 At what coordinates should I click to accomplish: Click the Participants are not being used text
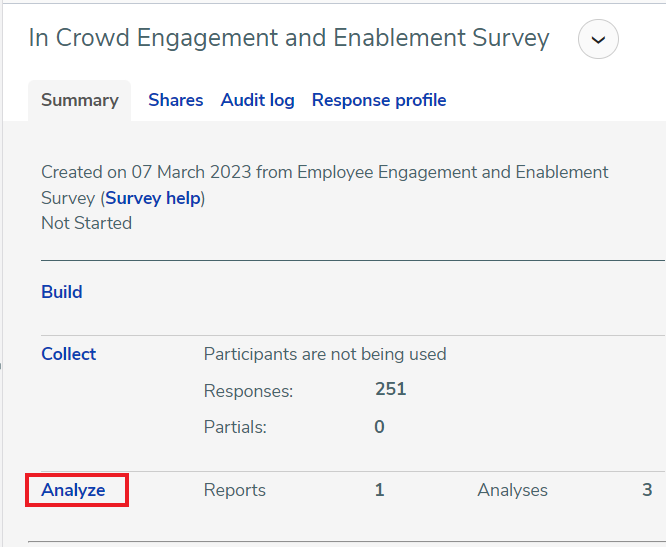click(x=325, y=354)
